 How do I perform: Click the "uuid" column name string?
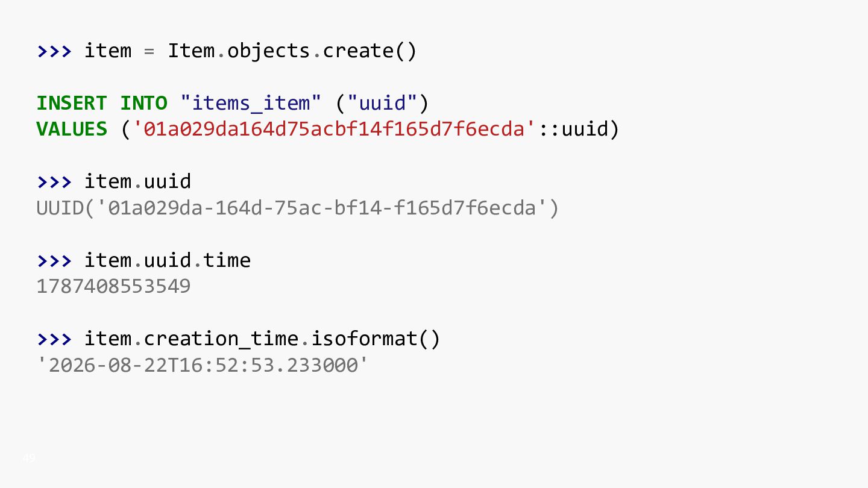click(382, 104)
